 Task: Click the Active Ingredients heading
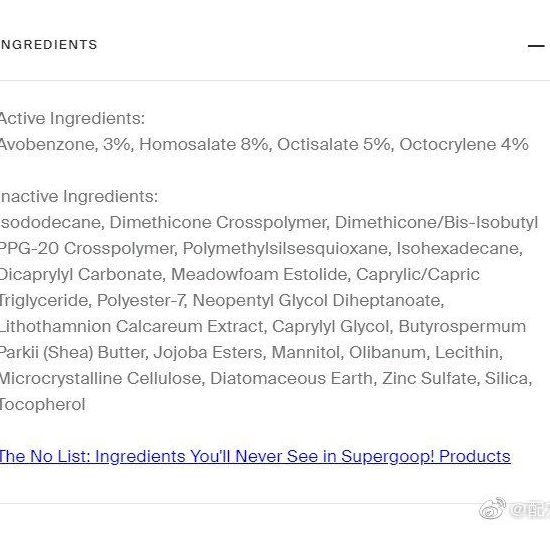point(72,118)
